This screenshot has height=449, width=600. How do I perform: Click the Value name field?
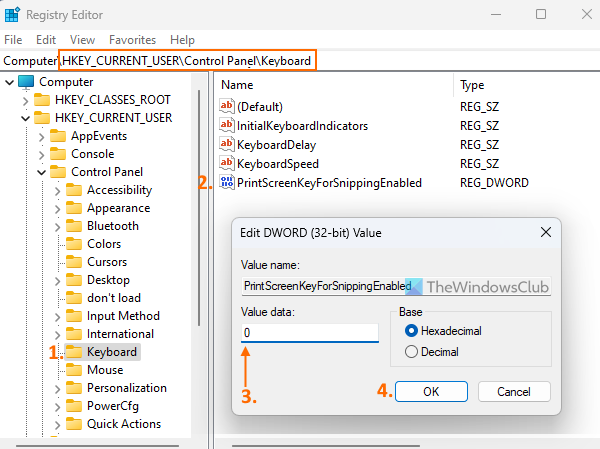pos(396,286)
